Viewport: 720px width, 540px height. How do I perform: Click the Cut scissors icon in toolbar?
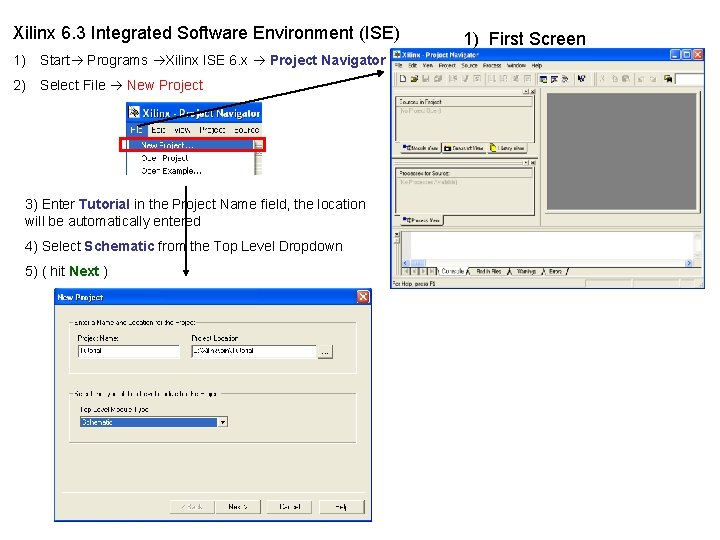(602, 79)
